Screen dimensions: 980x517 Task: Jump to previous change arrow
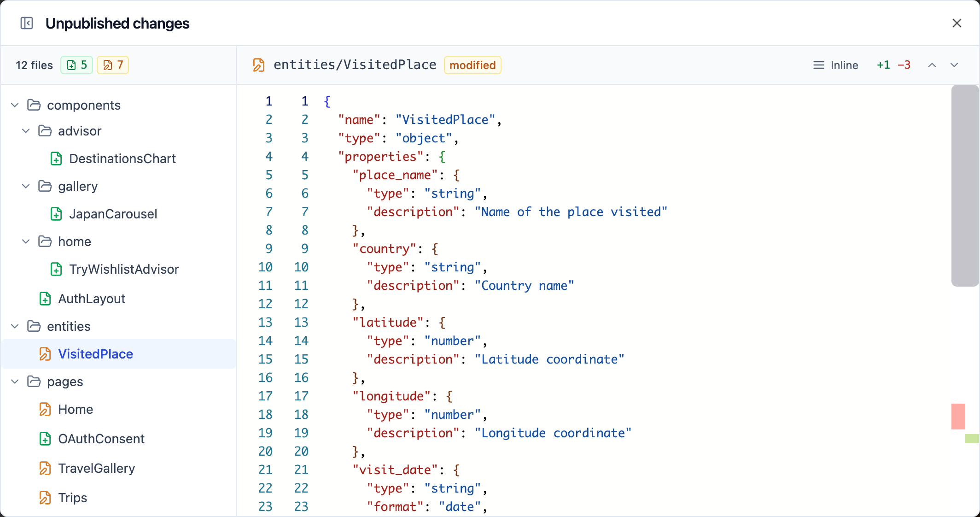point(932,65)
